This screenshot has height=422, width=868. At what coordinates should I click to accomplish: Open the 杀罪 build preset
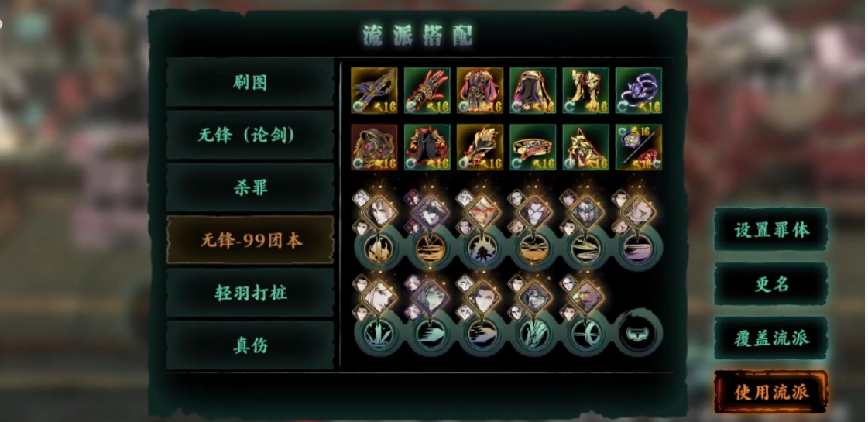[x=250, y=187]
